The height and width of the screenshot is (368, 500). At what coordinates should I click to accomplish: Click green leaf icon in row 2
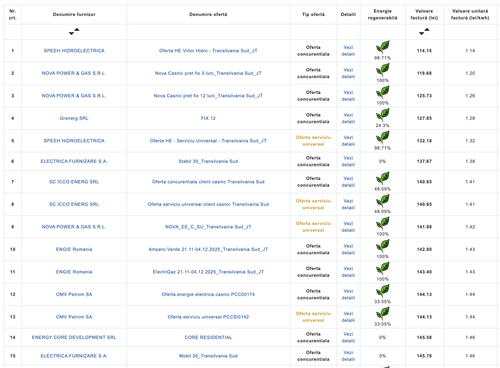[x=382, y=70]
